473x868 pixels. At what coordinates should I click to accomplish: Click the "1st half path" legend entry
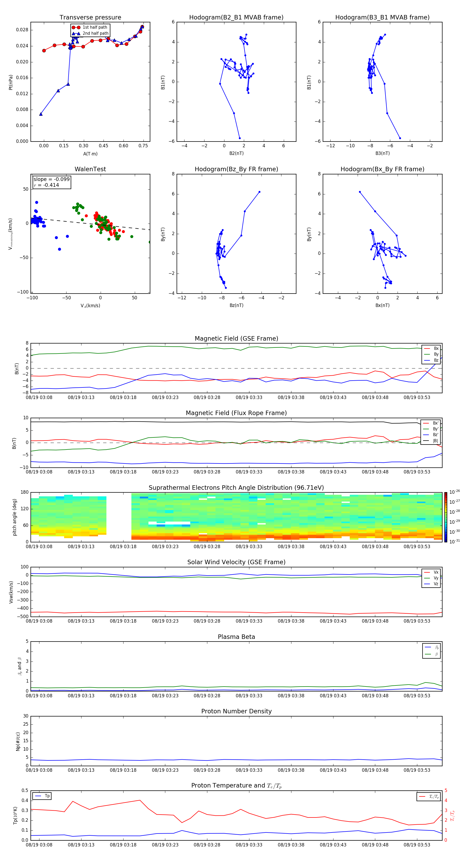(x=90, y=27)
